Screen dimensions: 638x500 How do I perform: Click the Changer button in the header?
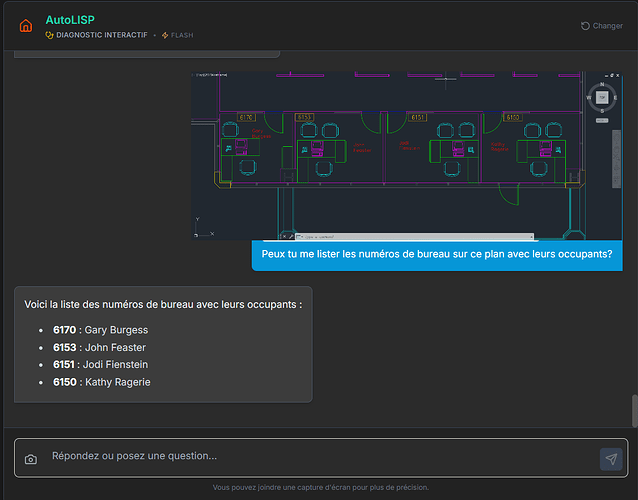tap(601, 26)
